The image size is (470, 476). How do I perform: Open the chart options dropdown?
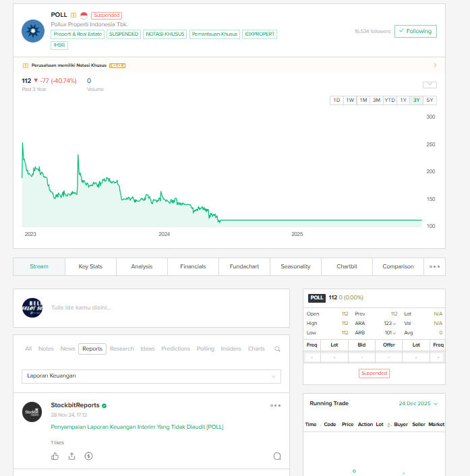pyautogui.click(x=430, y=85)
